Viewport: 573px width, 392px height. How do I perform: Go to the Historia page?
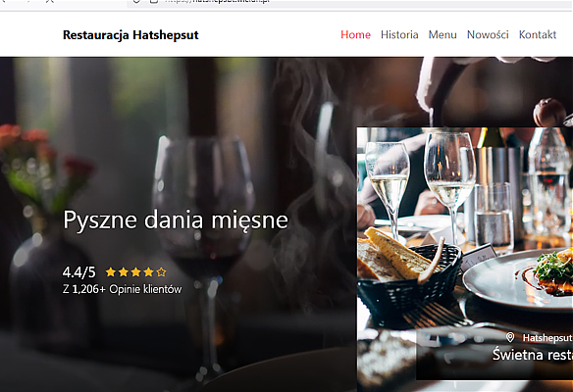pyautogui.click(x=399, y=34)
